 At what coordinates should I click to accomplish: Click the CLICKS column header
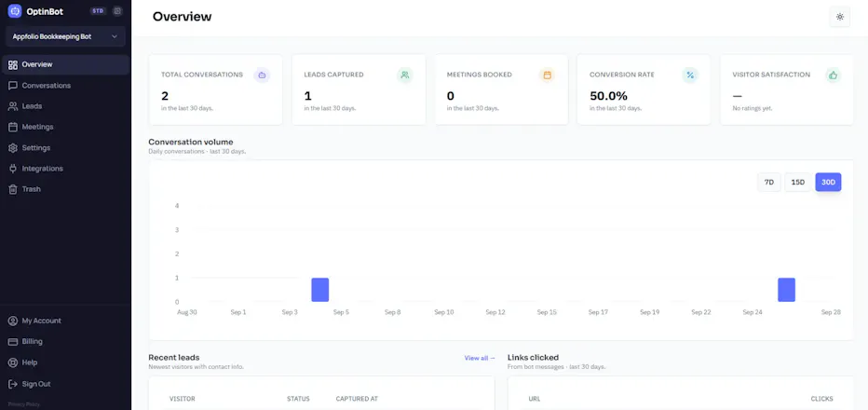click(x=822, y=399)
